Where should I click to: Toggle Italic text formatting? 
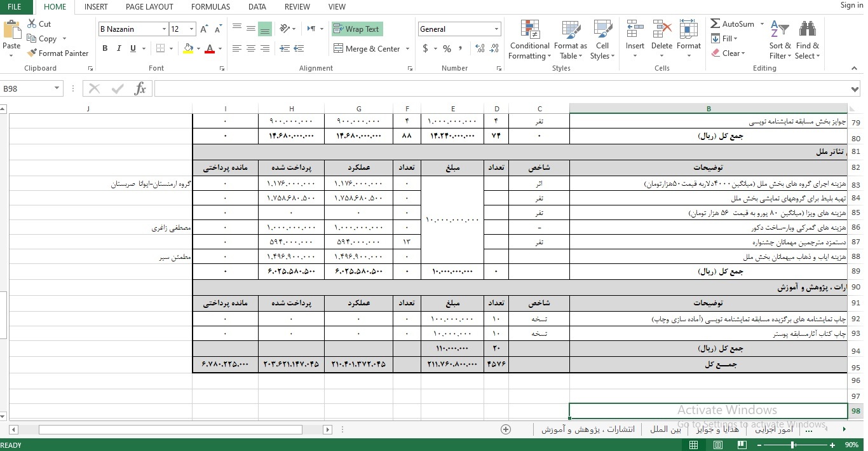point(119,49)
